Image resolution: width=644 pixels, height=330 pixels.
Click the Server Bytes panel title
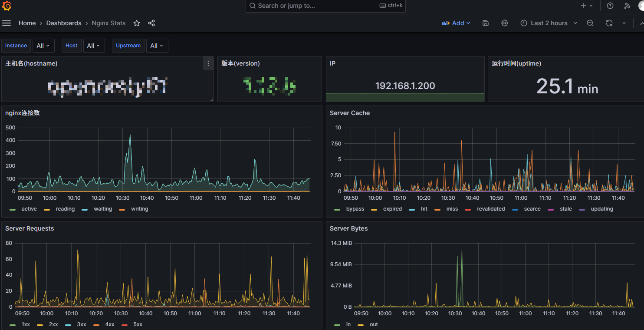(x=348, y=228)
